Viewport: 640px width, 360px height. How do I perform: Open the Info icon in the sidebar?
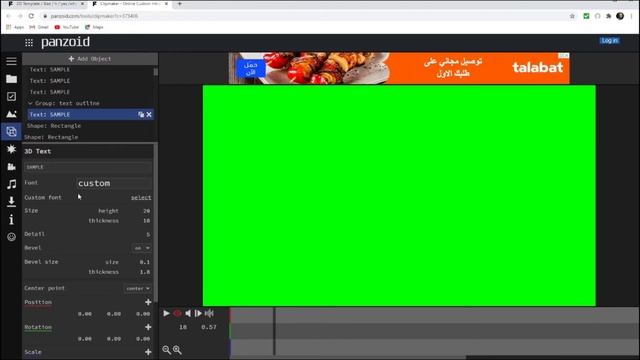click(x=11, y=219)
